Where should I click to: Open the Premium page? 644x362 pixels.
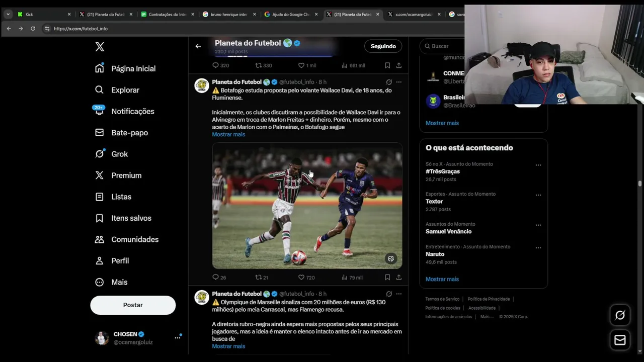[119, 175]
